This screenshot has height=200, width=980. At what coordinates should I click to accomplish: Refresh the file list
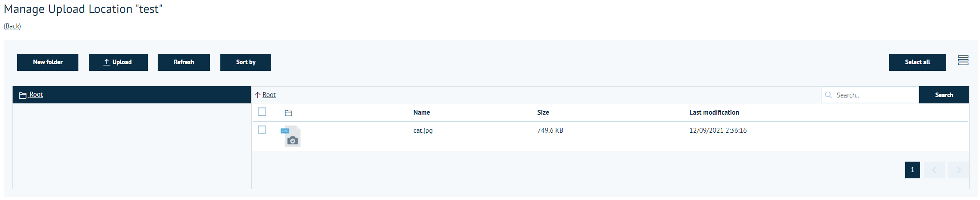(x=184, y=62)
